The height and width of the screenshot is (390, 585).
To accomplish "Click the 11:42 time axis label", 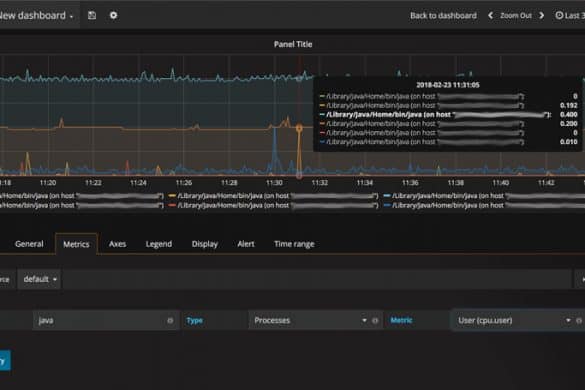I will point(546,182).
